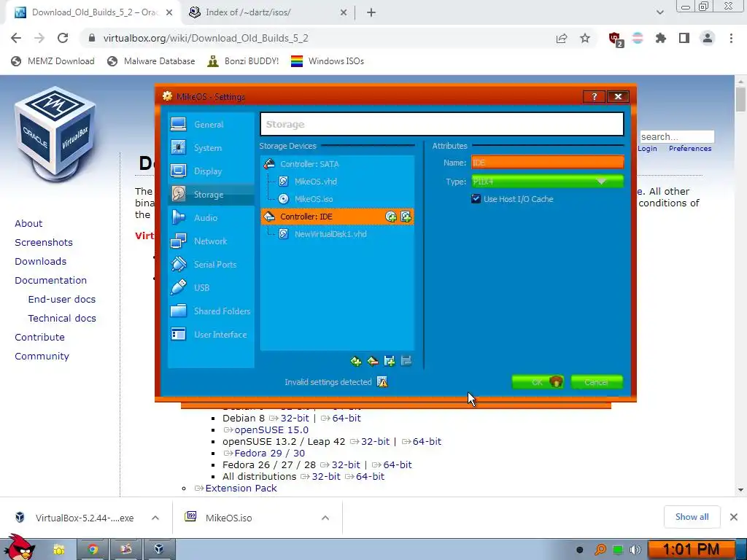Open the User Interface settings category

tap(211, 334)
